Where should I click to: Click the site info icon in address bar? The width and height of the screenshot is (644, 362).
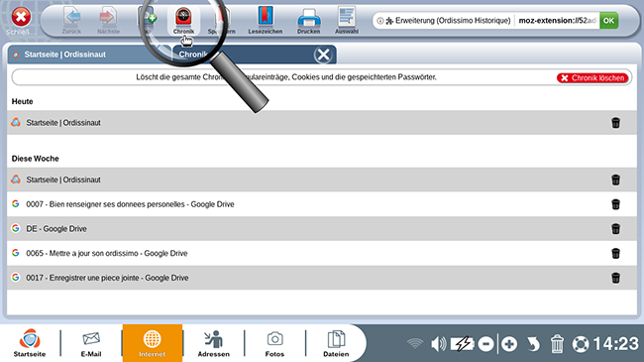[x=380, y=21]
